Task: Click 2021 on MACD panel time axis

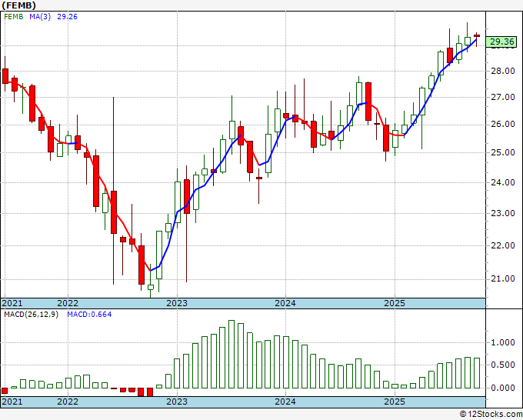Action: point(12,402)
